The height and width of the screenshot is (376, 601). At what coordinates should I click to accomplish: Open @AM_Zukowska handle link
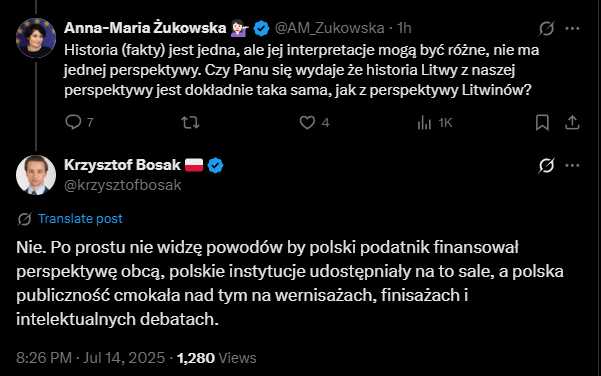point(329,28)
